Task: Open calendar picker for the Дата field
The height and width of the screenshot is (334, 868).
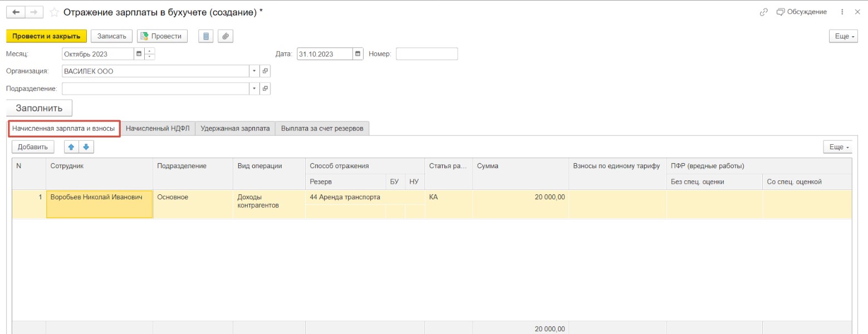Action: click(358, 54)
